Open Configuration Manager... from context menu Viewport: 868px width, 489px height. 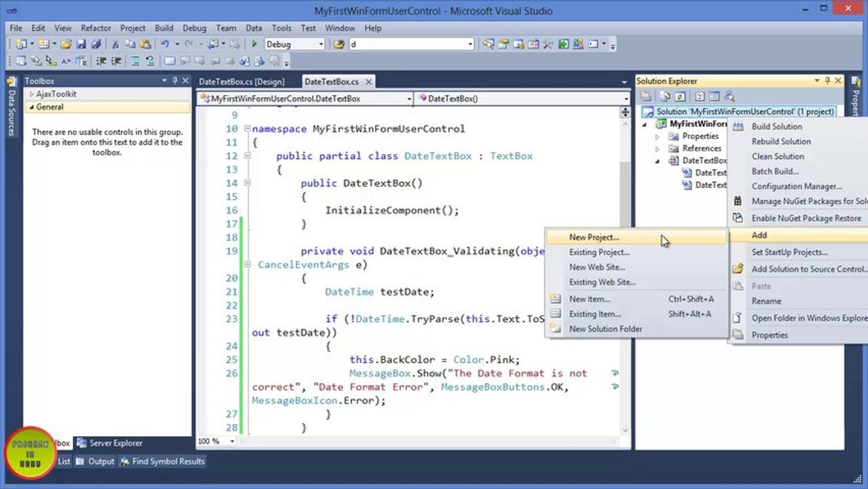click(x=797, y=186)
